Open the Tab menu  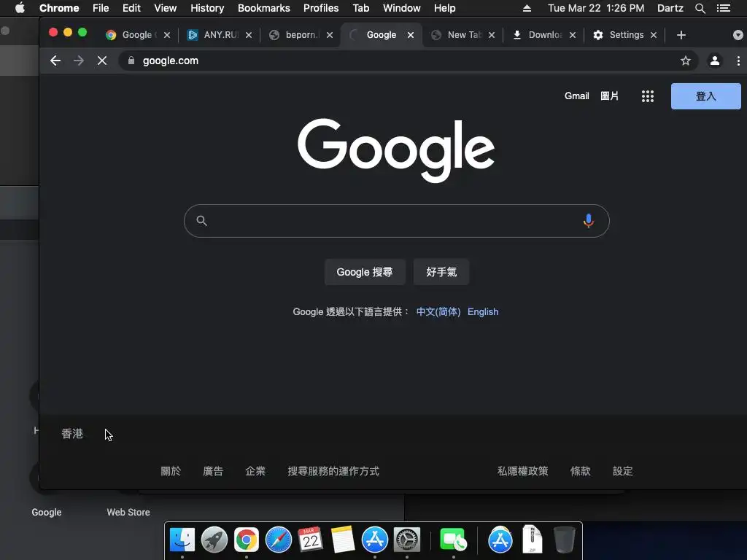pyautogui.click(x=360, y=8)
